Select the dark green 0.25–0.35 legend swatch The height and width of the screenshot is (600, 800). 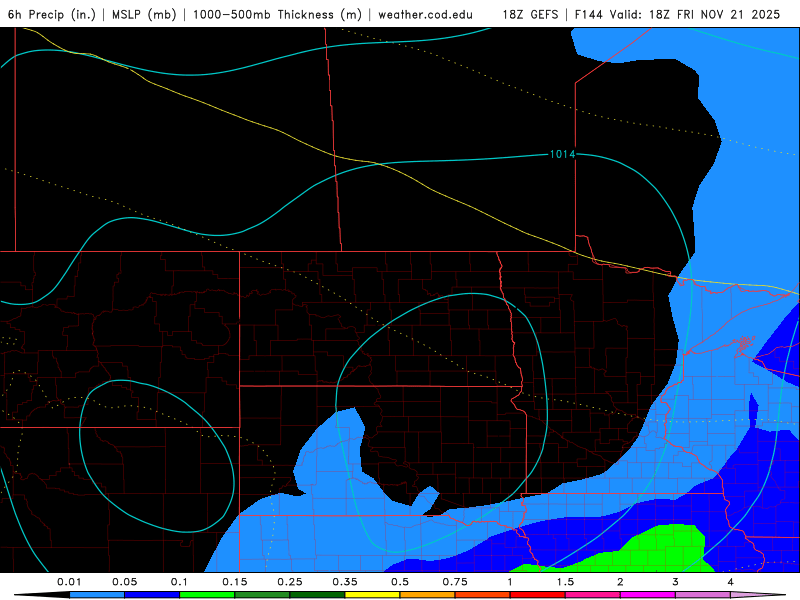pyautogui.click(x=317, y=595)
